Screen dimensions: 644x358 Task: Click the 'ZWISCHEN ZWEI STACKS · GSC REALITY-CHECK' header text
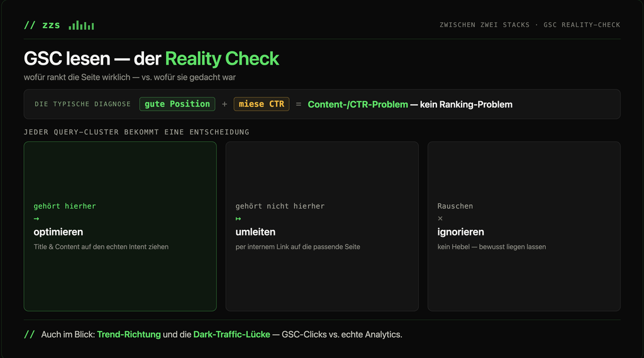tap(530, 25)
